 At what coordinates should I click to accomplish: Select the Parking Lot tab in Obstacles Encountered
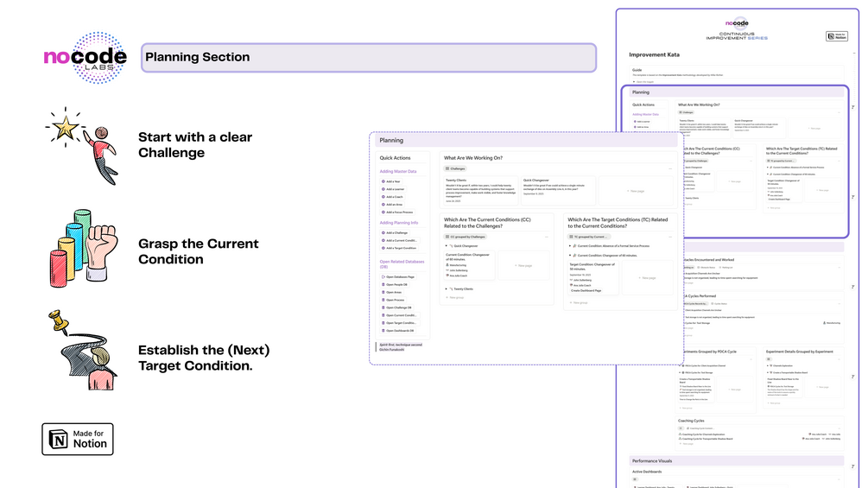(x=727, y=267)
